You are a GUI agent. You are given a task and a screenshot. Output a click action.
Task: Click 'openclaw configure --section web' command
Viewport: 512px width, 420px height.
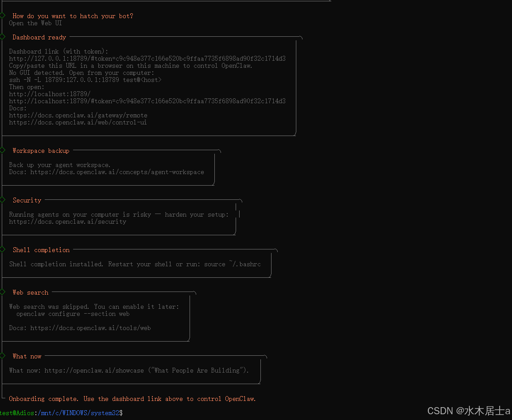click(x=73, y=314)
